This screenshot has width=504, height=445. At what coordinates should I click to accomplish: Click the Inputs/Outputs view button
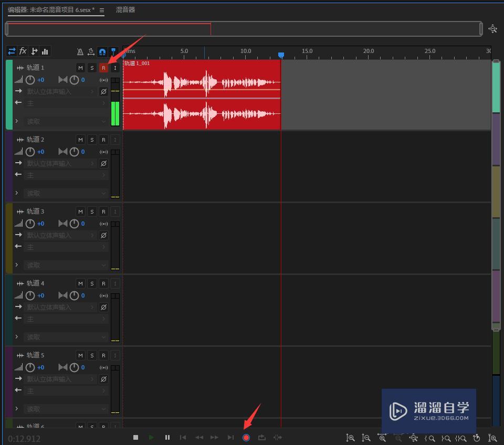[x=12, y=51]
